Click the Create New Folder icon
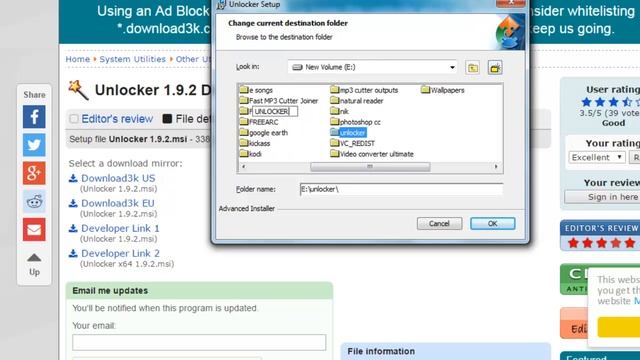Viewport: 640px width, 360px height. pyautogui.click(x=495, y=68)
